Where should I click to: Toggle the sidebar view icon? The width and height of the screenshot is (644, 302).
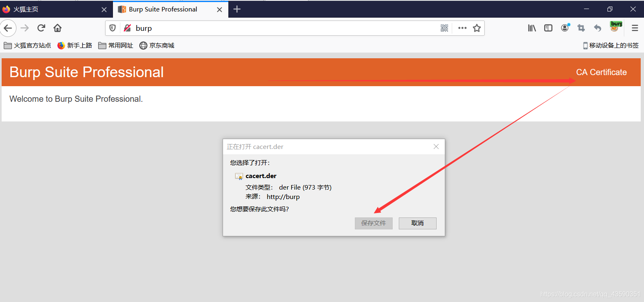click(x=548, y=28)
